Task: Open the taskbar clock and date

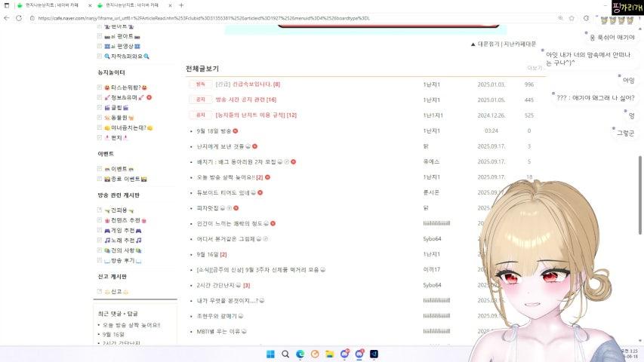Action: click(630, 354)
